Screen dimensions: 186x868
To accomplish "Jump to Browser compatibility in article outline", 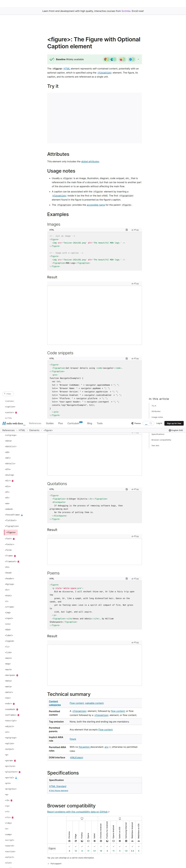I will (x=161, y=440).
